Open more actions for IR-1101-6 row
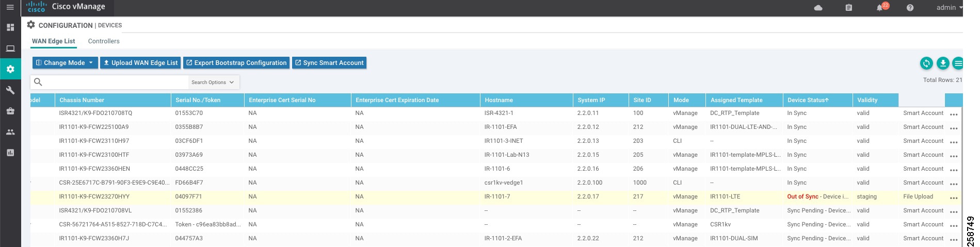The image size is (980, 247). (954, 170)
